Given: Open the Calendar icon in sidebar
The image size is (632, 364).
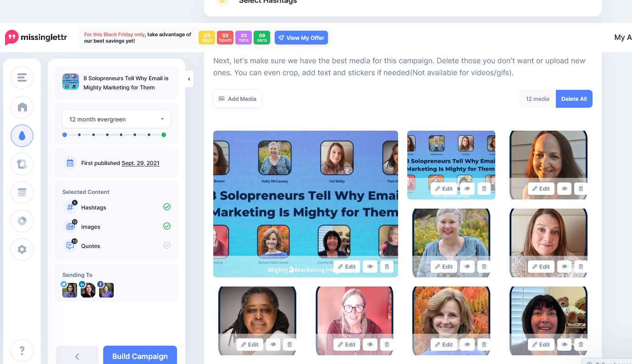Looking at the screenshot, I should pos(22,193).
